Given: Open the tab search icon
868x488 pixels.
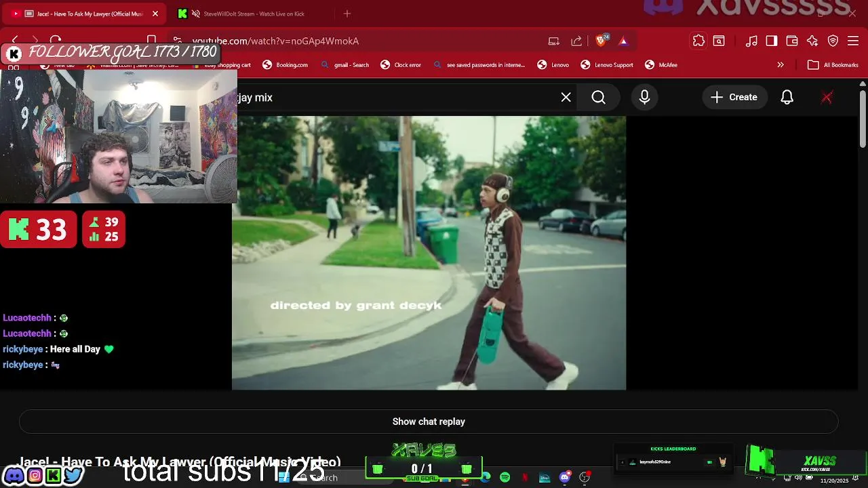Looking at the screenshot, I should pos(719,41).
